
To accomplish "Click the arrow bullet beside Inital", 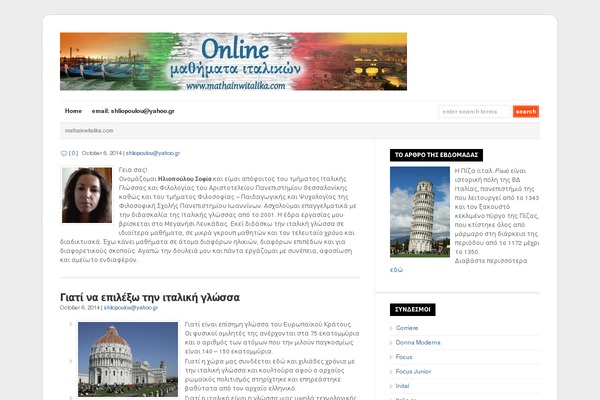I will 391,387.
